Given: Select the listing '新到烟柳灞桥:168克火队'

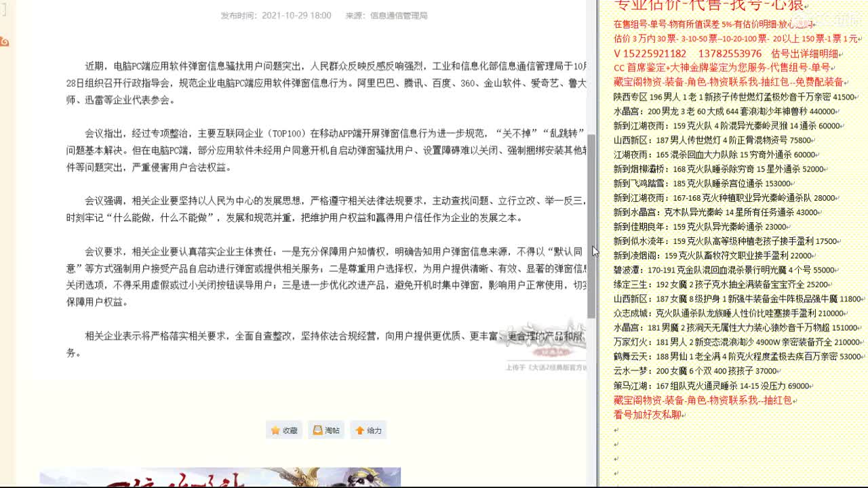Looking at the screenshot, I should [719, 169].
